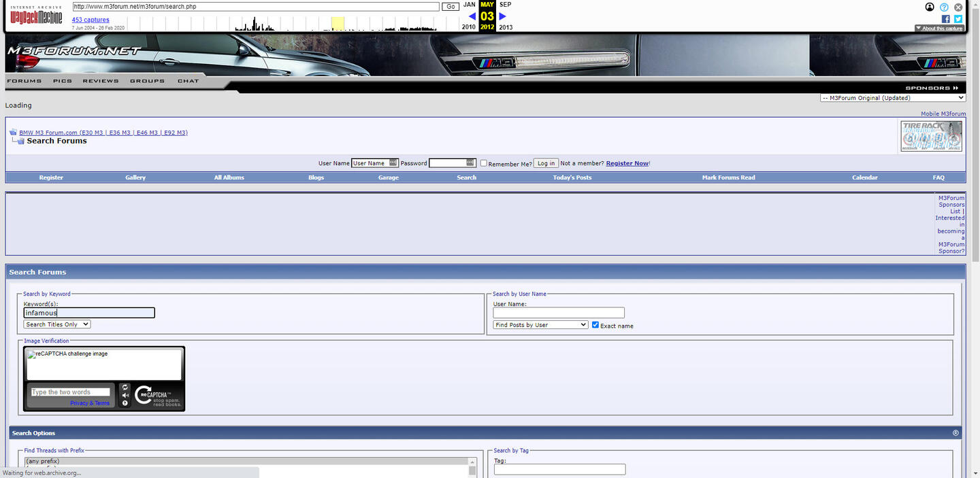This screenshot has width=980, height=478.
Task: Click the M3Forum.net logo
Action: pyautogui.click(x=73, y=50)
